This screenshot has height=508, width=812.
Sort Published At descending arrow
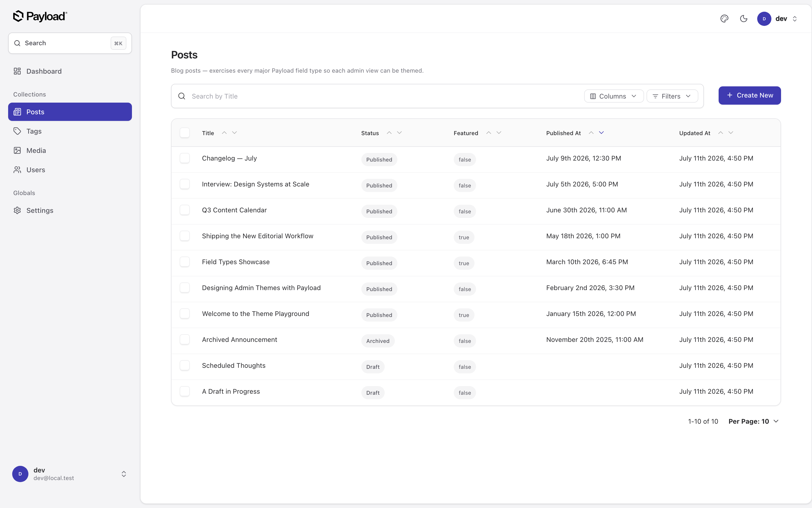(x=601, y=133)
